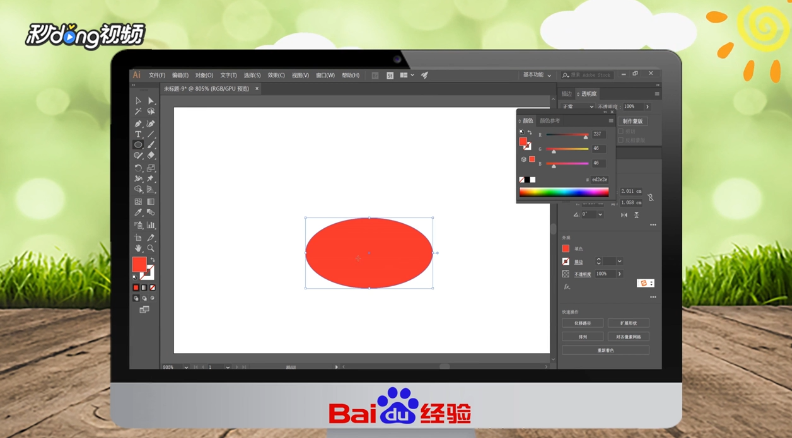Select the Artboard tool
The image size is (792, 438).
coord(138,237)
